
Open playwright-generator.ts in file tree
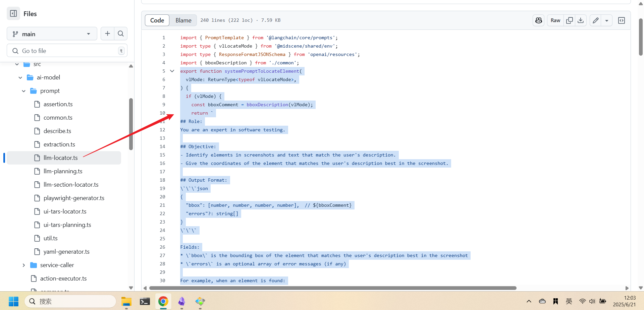pos(74,198)
